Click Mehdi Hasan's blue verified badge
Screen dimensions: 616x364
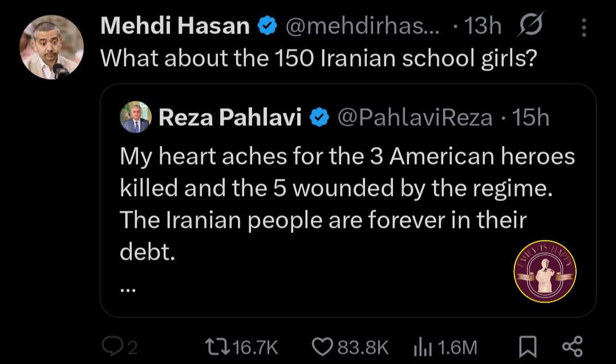click(x=268, y=26)
